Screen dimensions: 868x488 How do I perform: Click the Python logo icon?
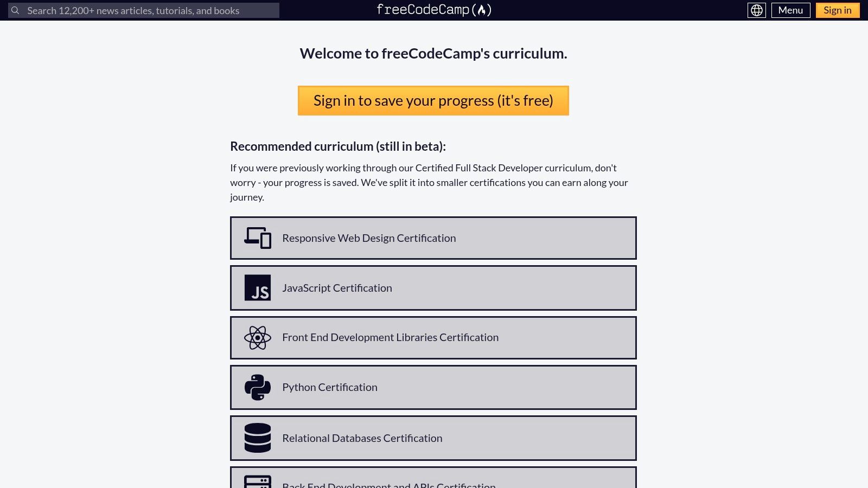coord(258,388)
